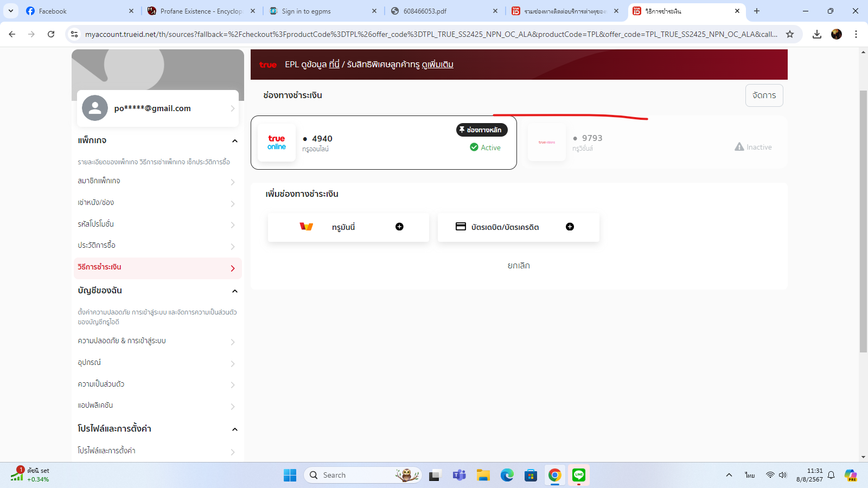Image resolution: width=868 pixels, height=488 pixels.
Task: Add TrueMoney payment with plus icon
Action: tap(399, 227)
